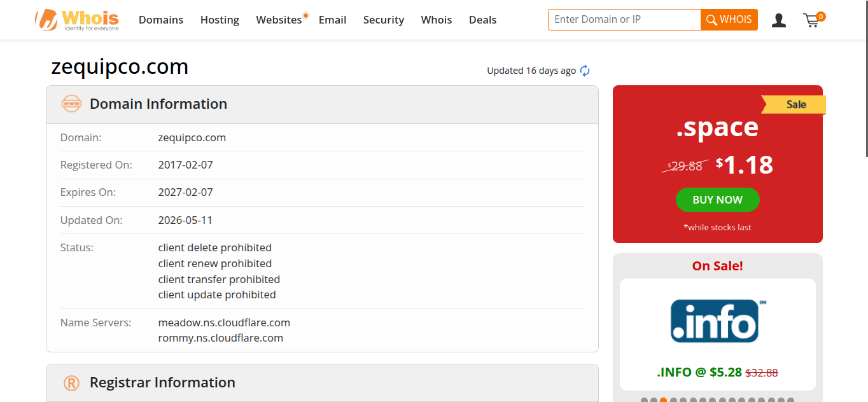
Task: Click the meadow.ns.cloudflare.com name server
Action: [224, 322]
